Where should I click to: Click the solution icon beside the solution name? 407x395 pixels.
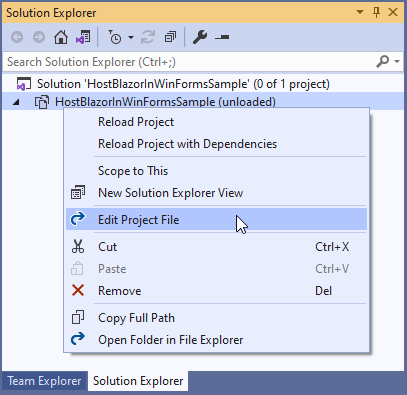tap(24, 84)
